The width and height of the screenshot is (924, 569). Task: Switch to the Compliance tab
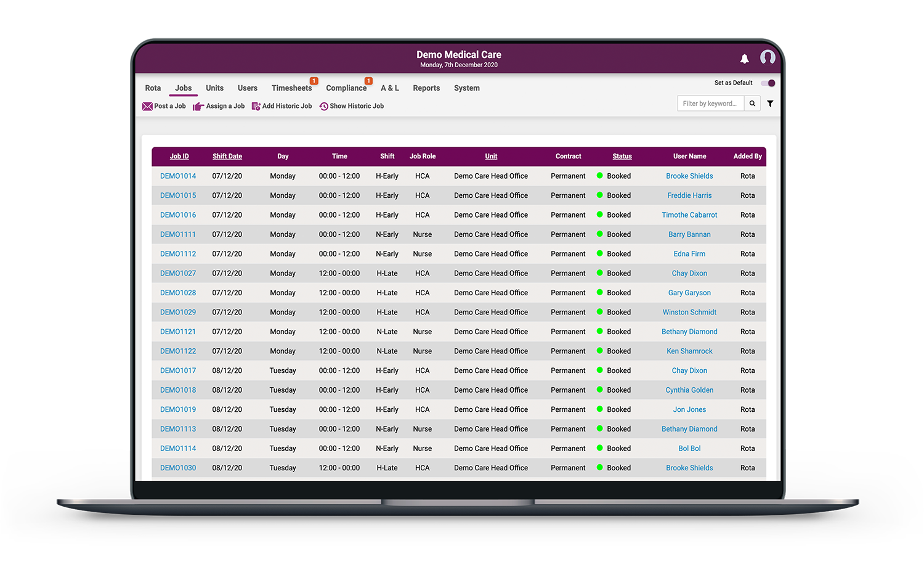tap(346, 88)
